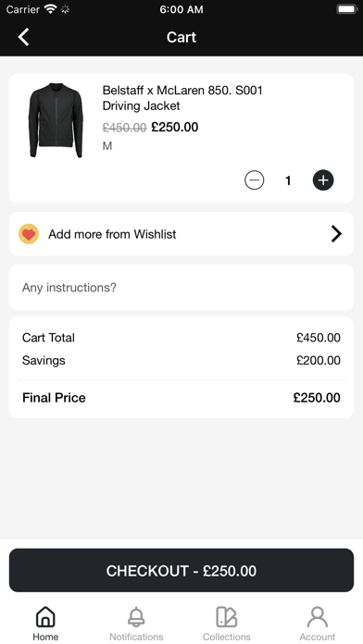Viewport: 363px width, 644px height.
Task: Tap the Final Price row
Action: click(181, 398)
